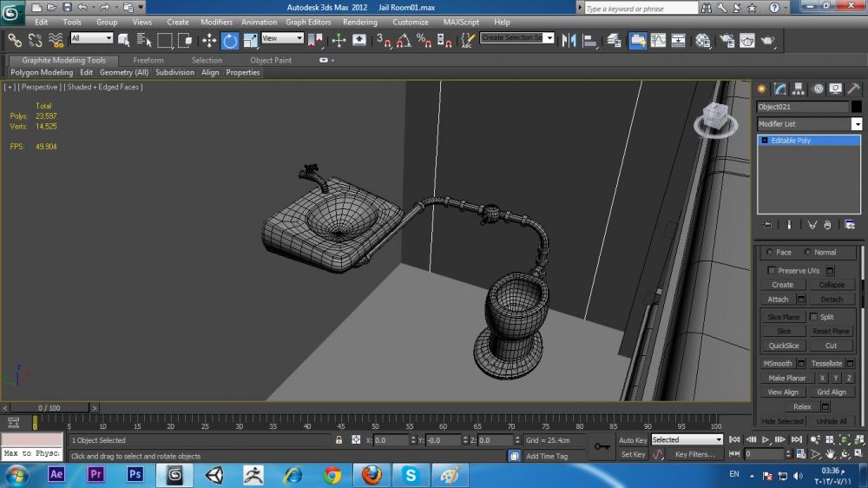This screenshot has height=488, width=868.
Task: Click the Attach button
Action: pyautogui.click(x=778, y=300)
